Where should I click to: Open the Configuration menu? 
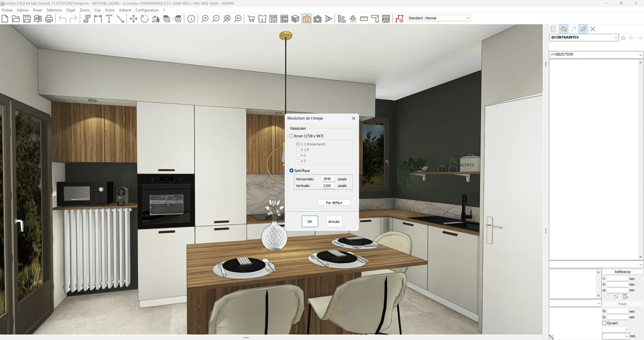(147, 10)
